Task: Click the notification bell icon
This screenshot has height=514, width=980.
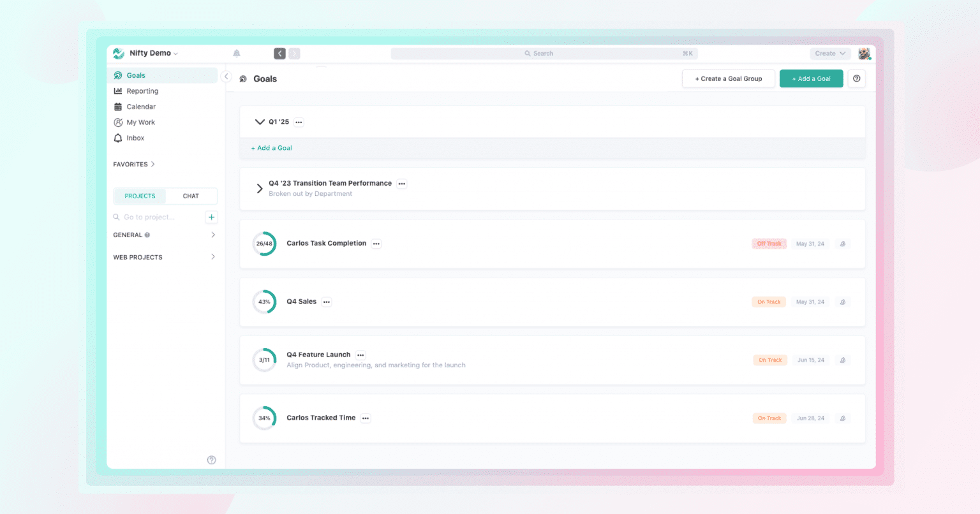Action: tap(236, 53)
